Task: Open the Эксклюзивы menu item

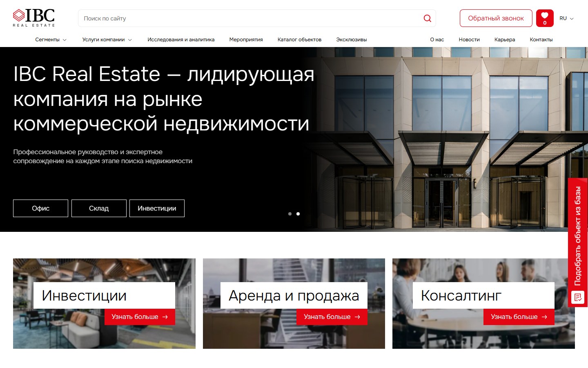Action: click(352, 40)
